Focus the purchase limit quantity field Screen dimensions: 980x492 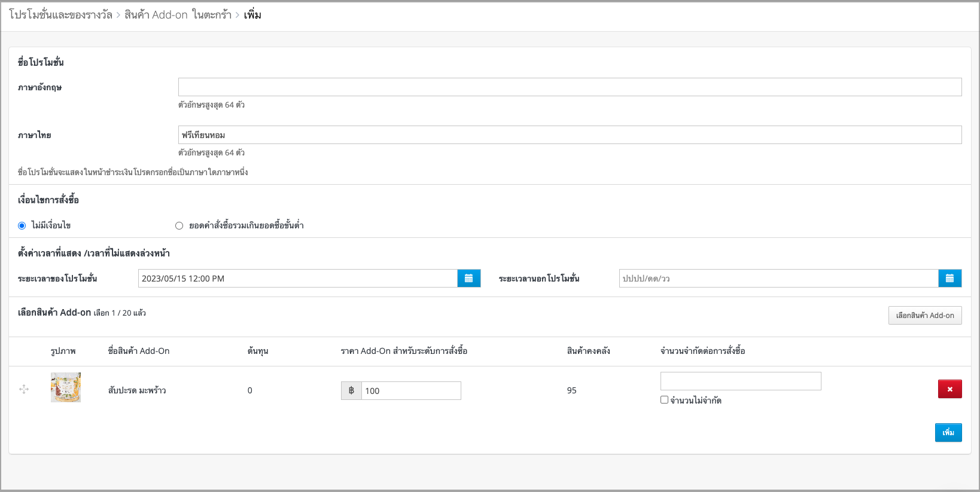pyautogui.click(x=741, y=381)
